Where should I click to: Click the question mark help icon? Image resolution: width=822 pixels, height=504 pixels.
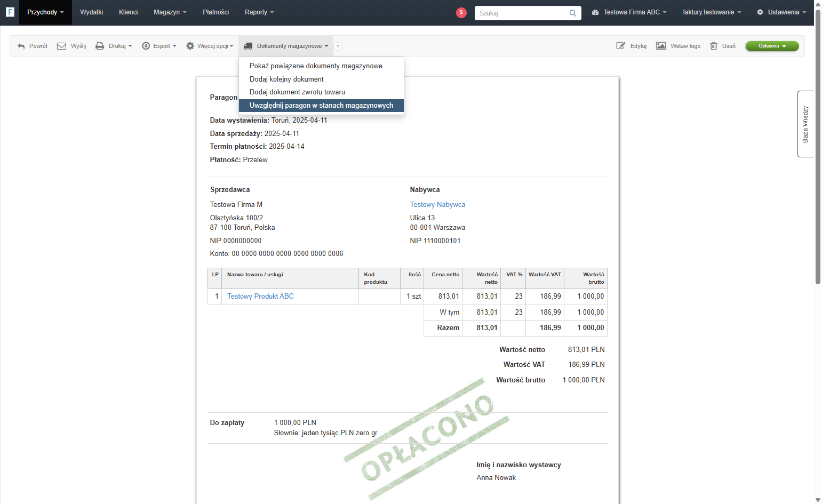click(338, 46)
